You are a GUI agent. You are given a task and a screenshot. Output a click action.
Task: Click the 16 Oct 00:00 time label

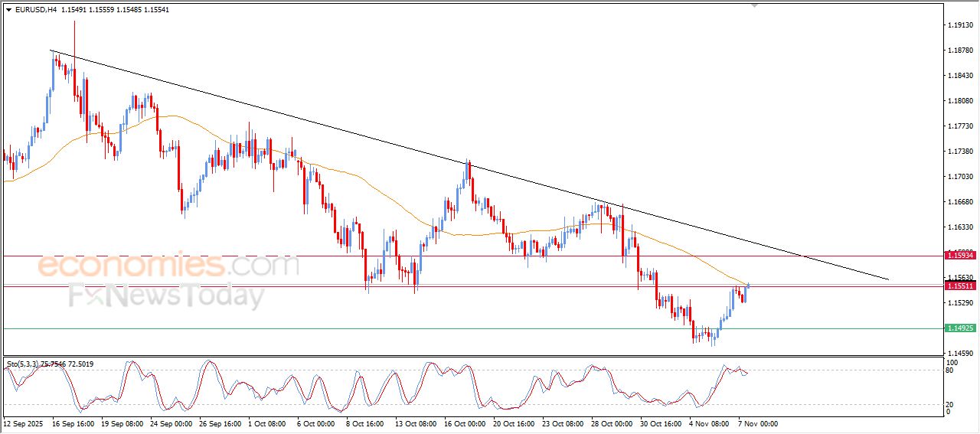pos(463,423)
